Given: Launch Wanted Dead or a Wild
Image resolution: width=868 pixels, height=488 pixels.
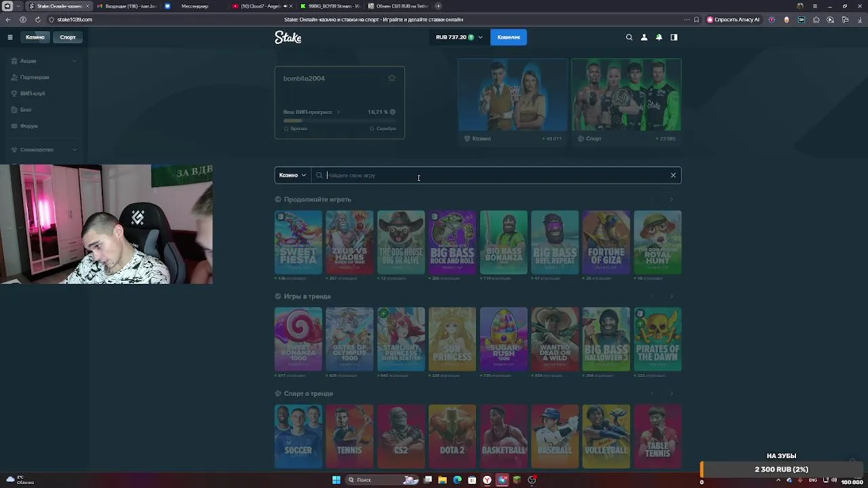Looking at the screenshot, I should [555, 340].
